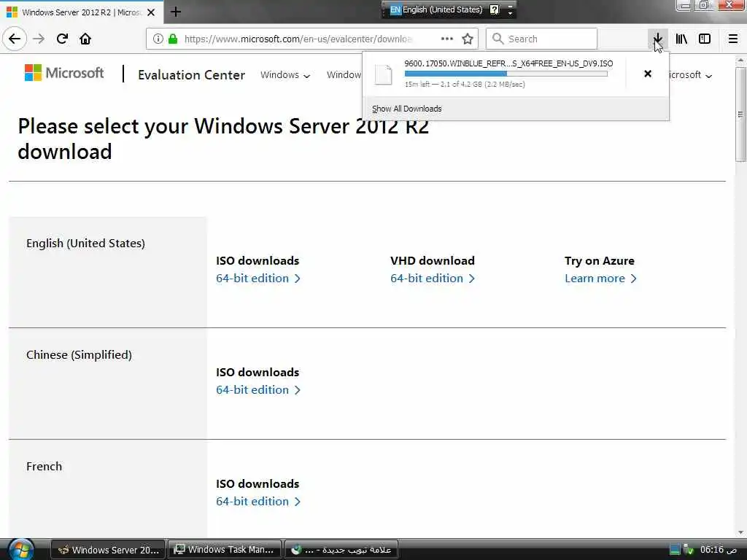The width and height of the screenshot is (747, 560).
Task: Click Learn more under Try on Azure
Action: pos(600,278)
